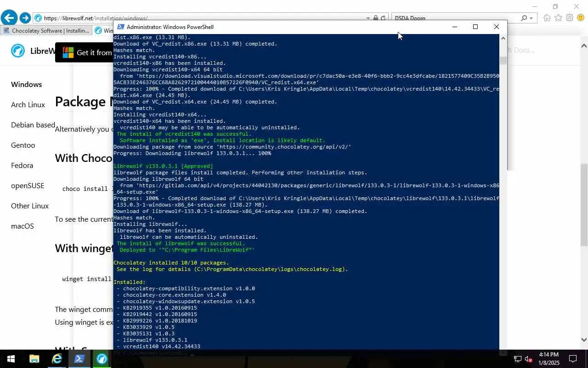Open File Explorer from the taskbar

coord(34,359)
